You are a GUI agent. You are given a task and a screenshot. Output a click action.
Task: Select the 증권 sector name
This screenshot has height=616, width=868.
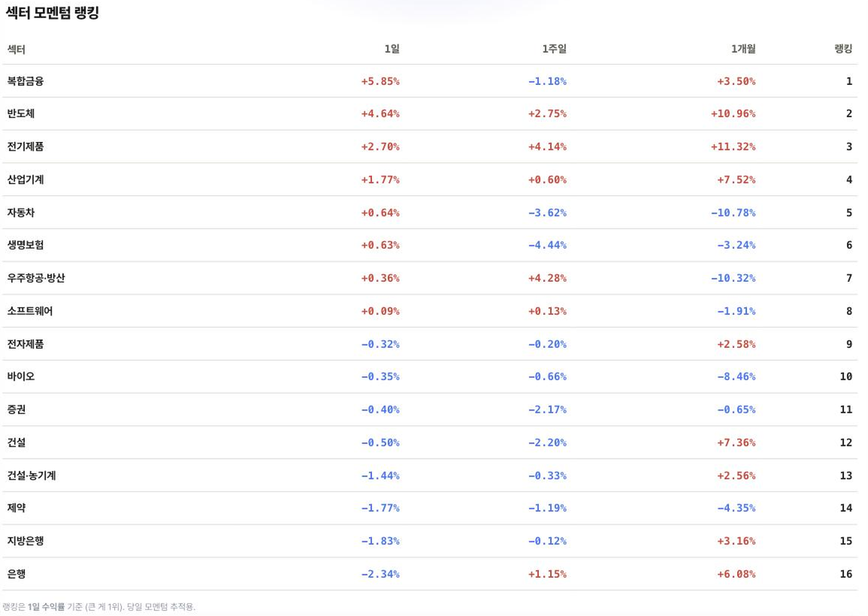click(x=16, y=409)
